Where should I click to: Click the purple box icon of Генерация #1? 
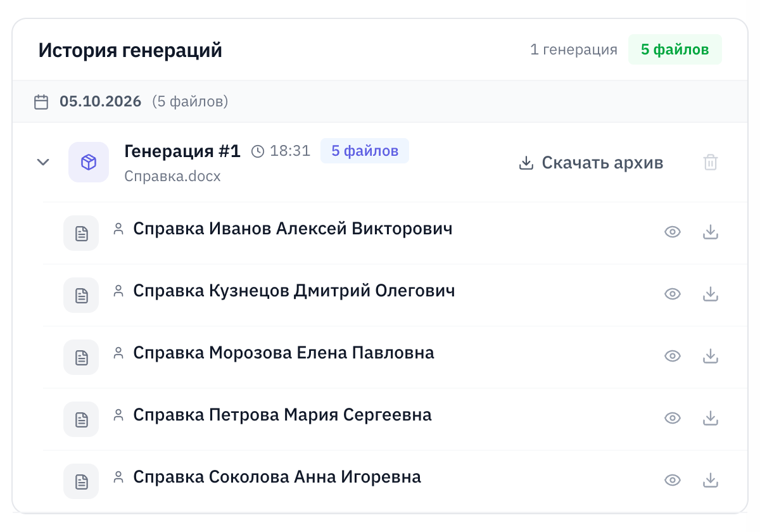89,162
